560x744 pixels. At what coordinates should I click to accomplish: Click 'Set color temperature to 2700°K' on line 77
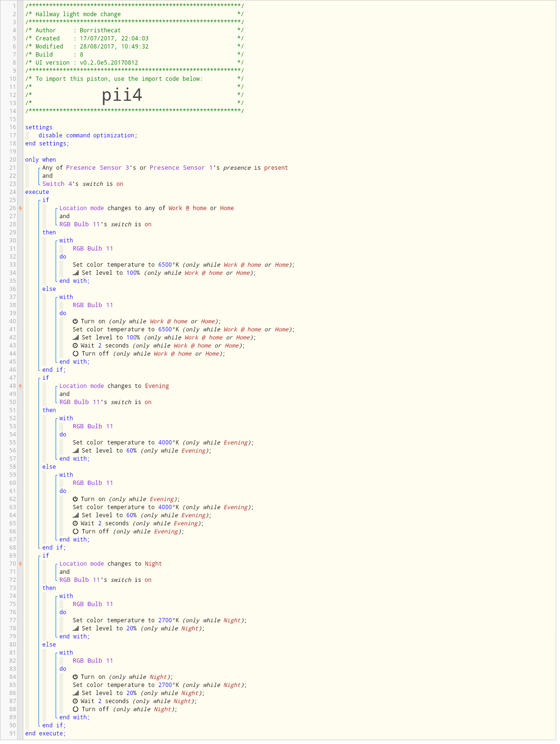[x=126, y=620]
